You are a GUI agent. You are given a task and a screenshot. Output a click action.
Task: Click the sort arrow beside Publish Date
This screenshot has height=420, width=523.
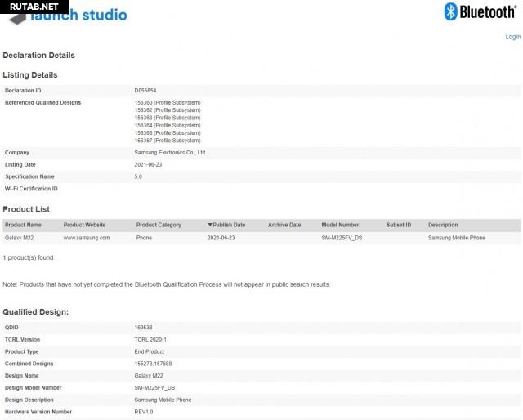210,225
